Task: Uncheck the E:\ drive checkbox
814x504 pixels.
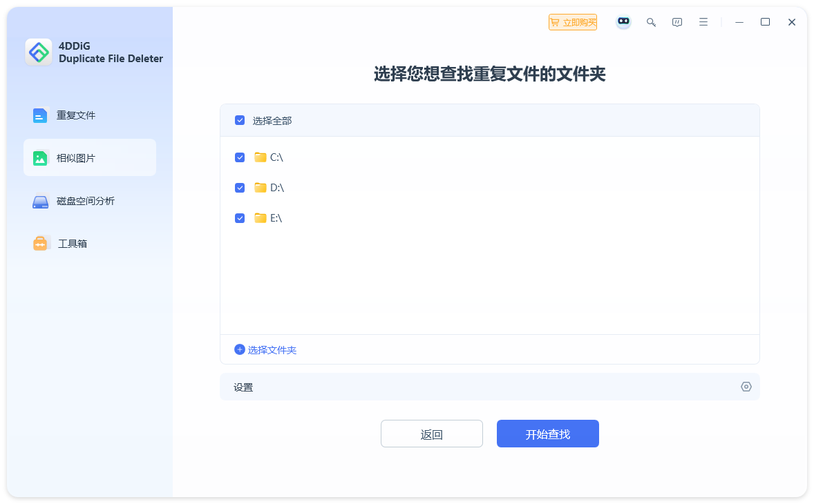Action: point(240,217)
